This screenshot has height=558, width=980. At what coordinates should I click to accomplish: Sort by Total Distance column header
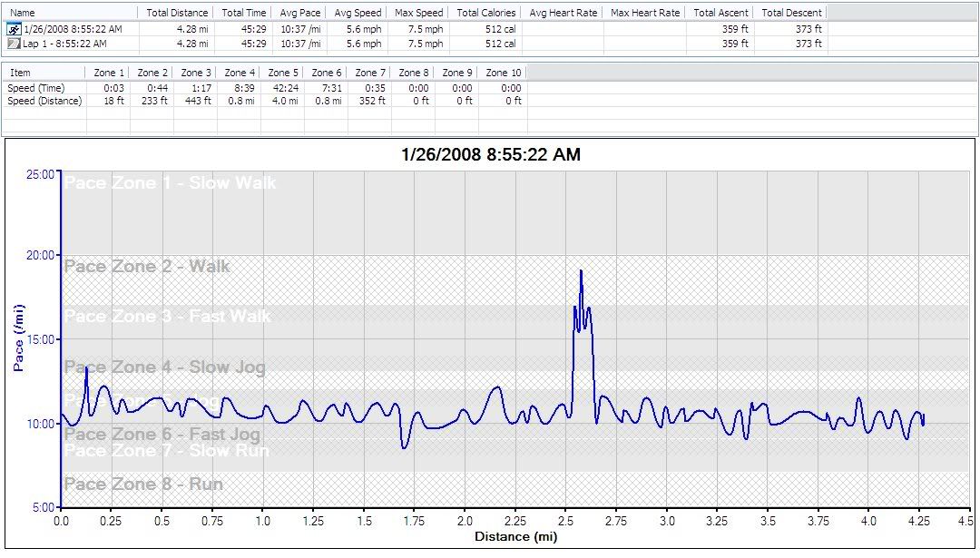pos(177,13)
